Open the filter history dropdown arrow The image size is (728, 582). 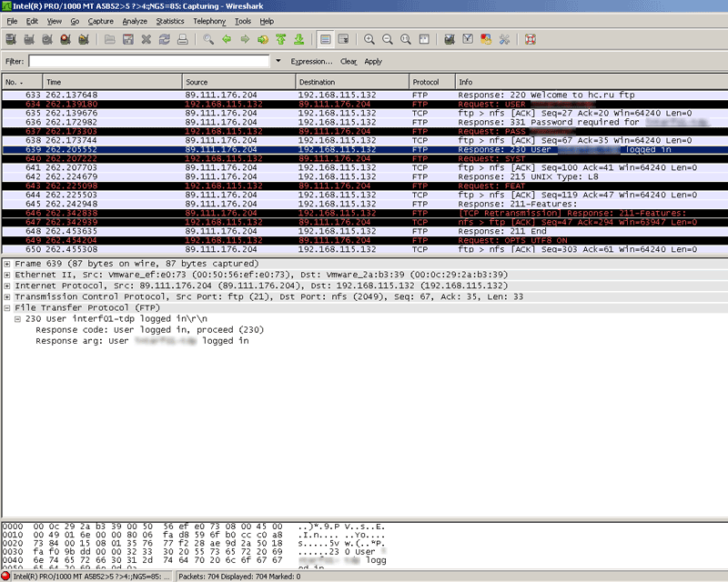pyautogui.click(x=278, y=61)
